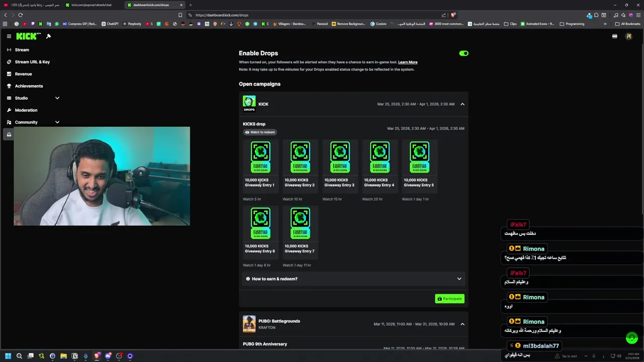
Task: Follow the Learn More link
Action: pos(408,62)
